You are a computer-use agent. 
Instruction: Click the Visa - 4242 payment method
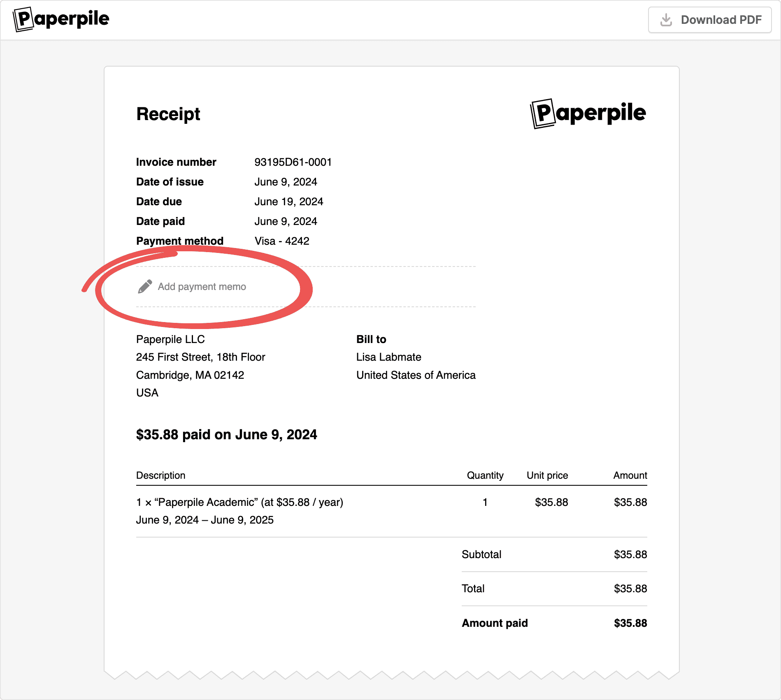(x=282, y=241)
